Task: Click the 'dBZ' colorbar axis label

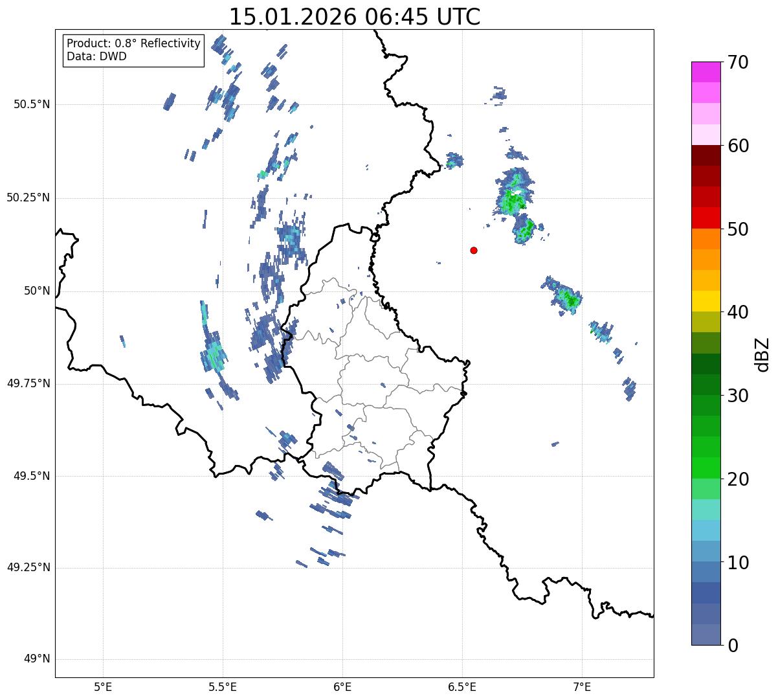Action: click(x=762, y=354)
